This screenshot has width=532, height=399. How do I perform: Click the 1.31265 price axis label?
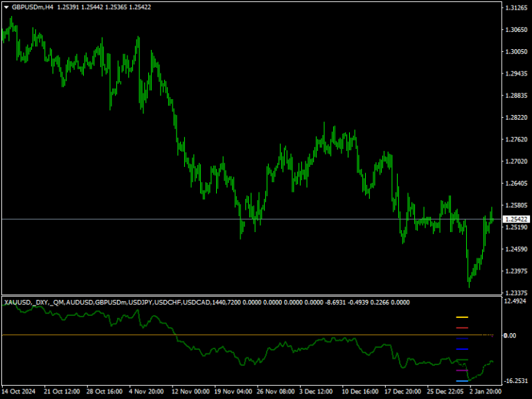(x=516, y=8)
